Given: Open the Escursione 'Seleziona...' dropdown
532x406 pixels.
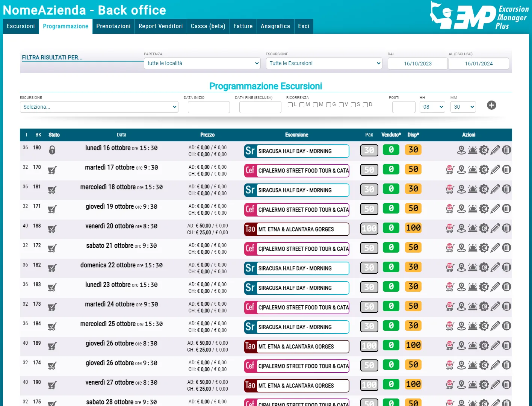Looking at the screenshot, I should coord(99,107).
